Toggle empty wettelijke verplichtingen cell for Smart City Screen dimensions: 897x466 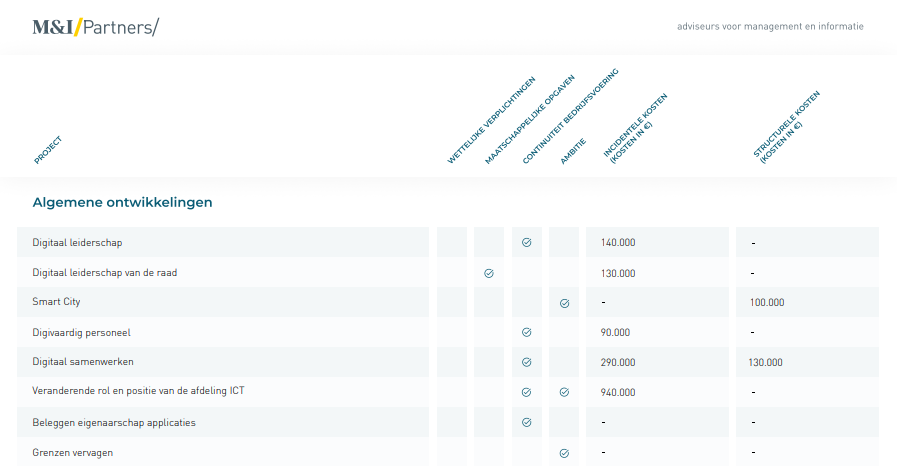pyautogui.click(x=452, y=302)
